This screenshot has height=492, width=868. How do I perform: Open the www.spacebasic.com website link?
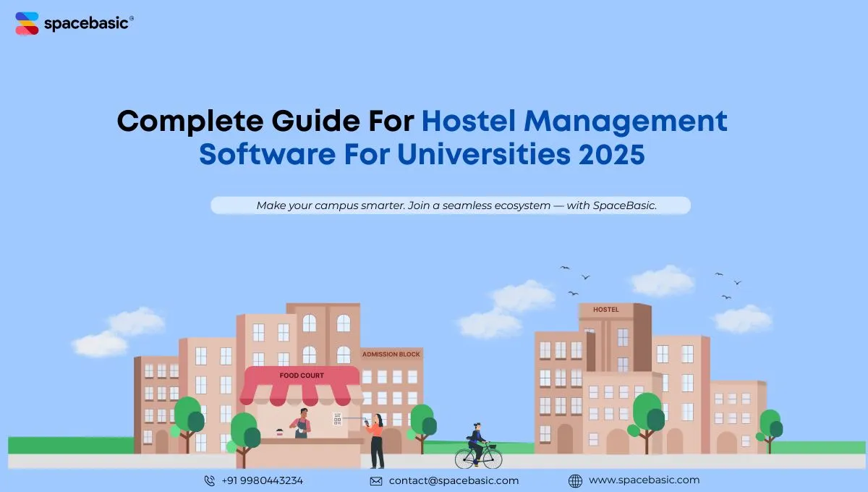pyautogui.click(x=644, y=480)
